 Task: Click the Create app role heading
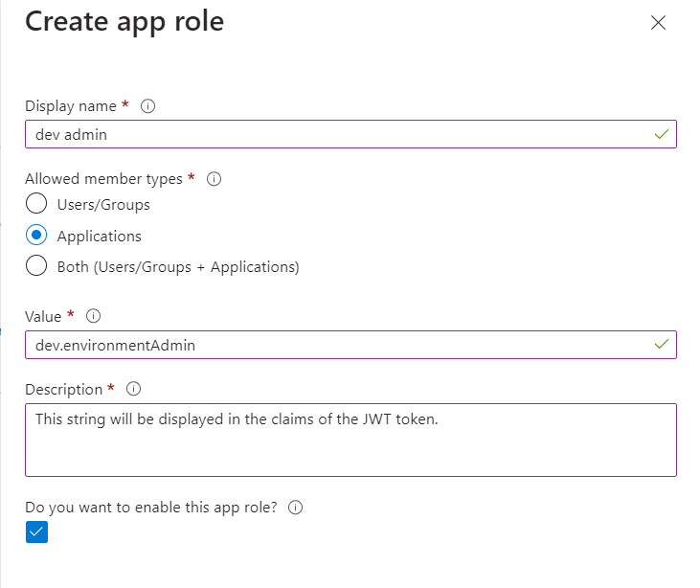tap(124, 21)
